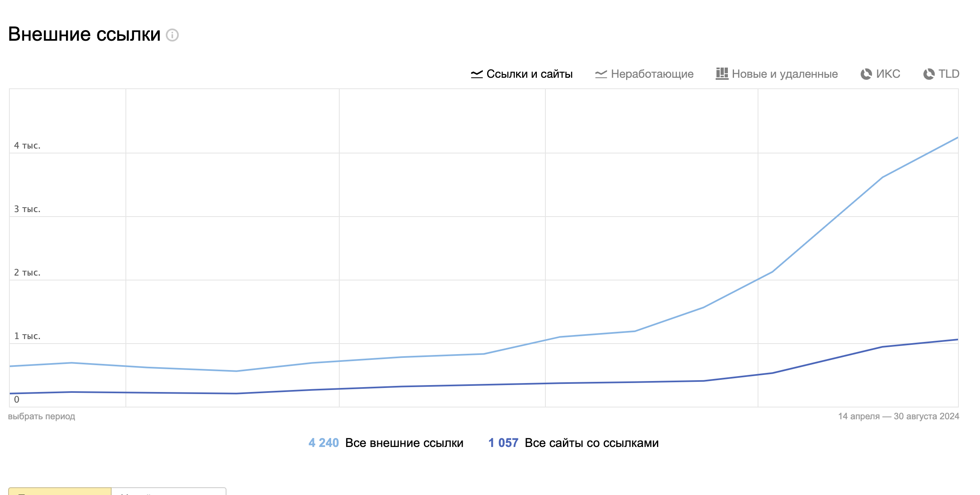Screen dimensions: 980x495
Task: Toggle the Все внешние ссылки legend series
Action: coord(404,443)
